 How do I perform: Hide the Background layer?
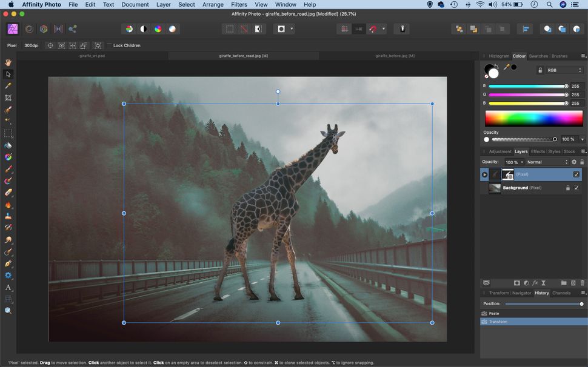pyautogui.click(x=576, y=187)
